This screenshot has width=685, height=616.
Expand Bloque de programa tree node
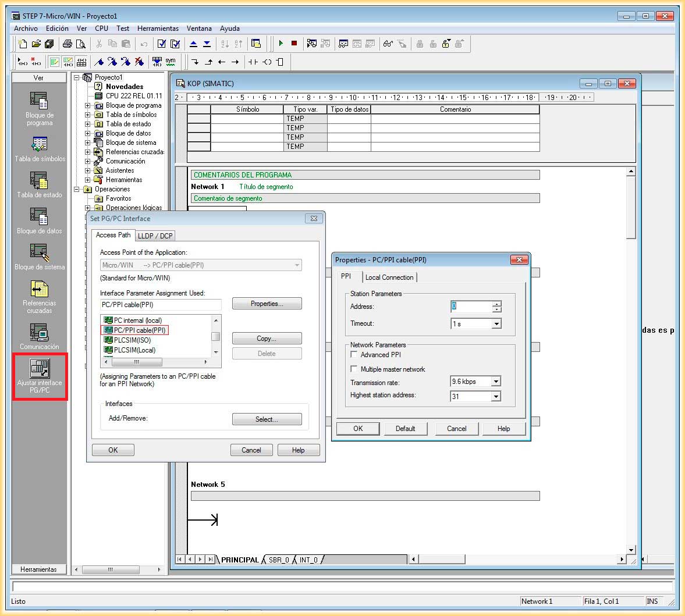coord(88,105)
